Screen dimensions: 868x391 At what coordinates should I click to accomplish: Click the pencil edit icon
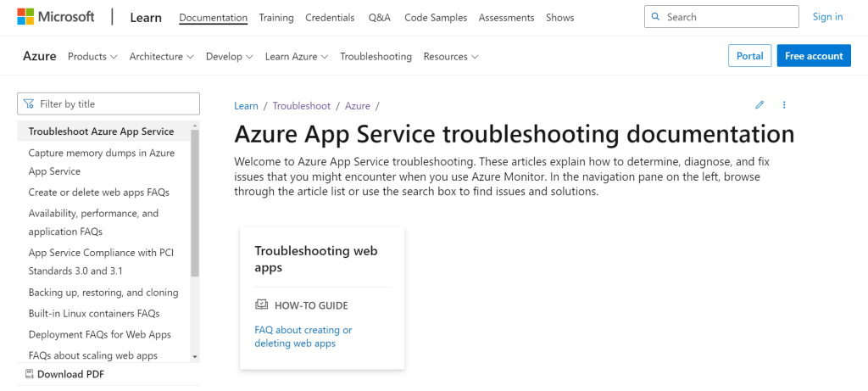coord(759,104)
